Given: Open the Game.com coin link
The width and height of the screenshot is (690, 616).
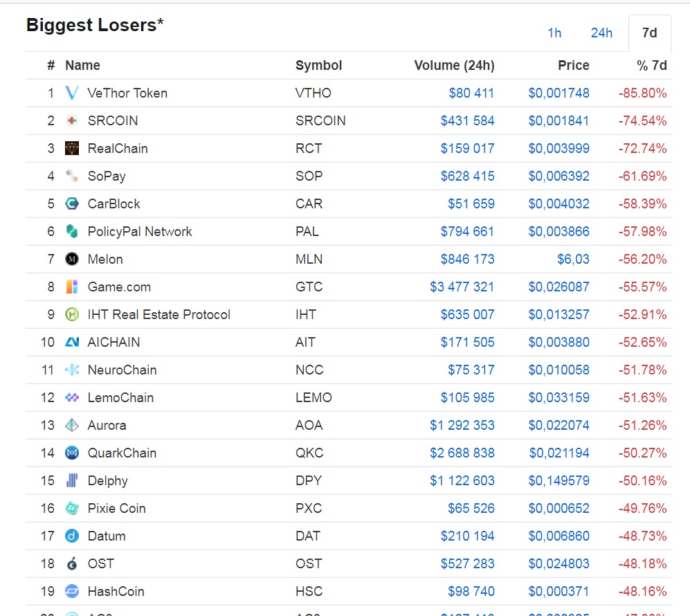Looking at the screenshot, I should point(119,287).
